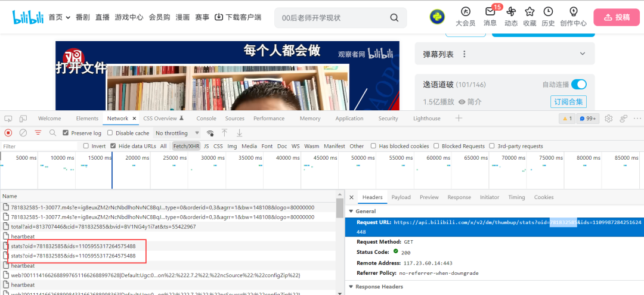Open the 大会员 icon
Screen dimensions: 644x295
point(465,11)
